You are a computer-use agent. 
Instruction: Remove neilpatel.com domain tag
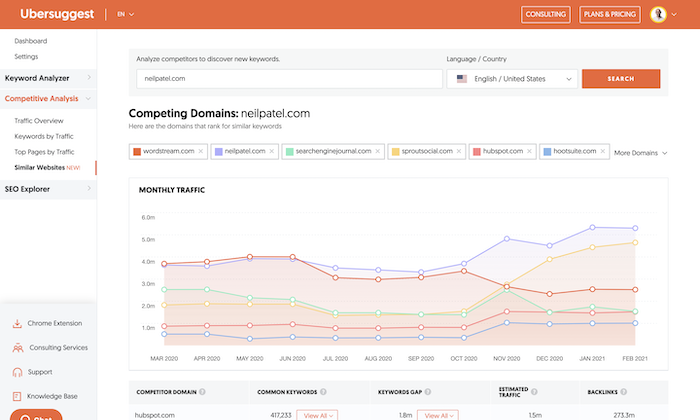pyautogui.click(x=271, y=151)
